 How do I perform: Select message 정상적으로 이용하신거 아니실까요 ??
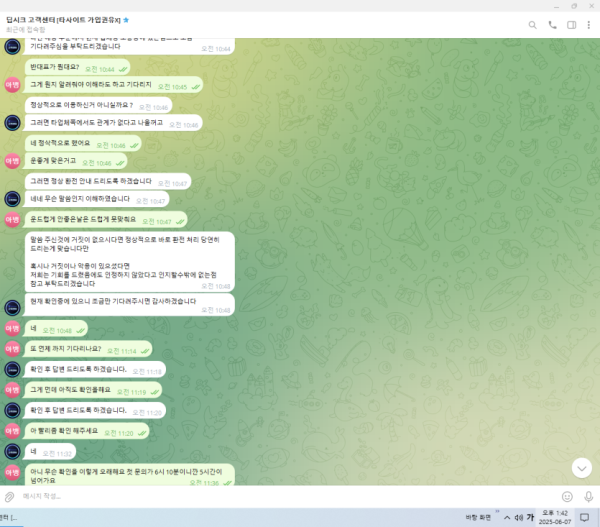pyautogui.click(x=98, y=105)
